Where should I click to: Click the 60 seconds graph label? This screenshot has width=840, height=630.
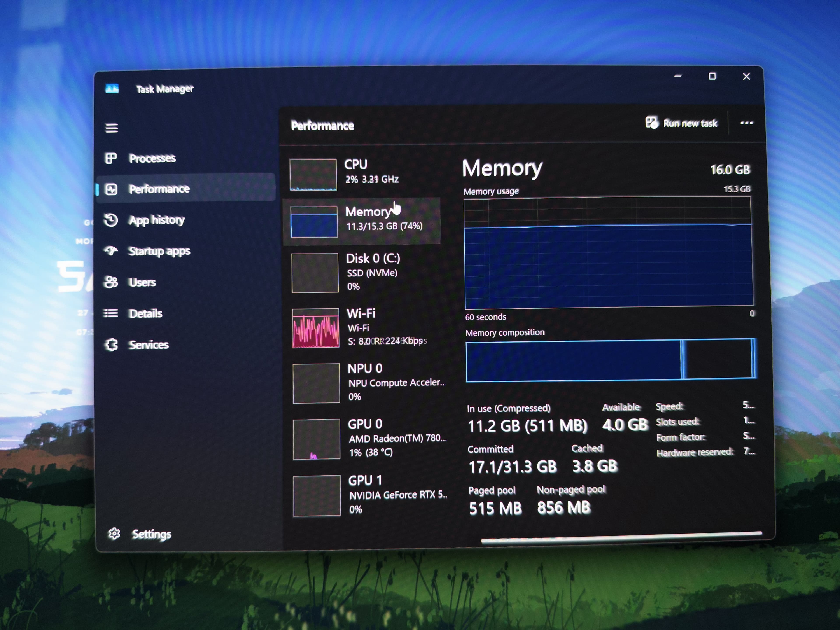[x=486, y=317]
